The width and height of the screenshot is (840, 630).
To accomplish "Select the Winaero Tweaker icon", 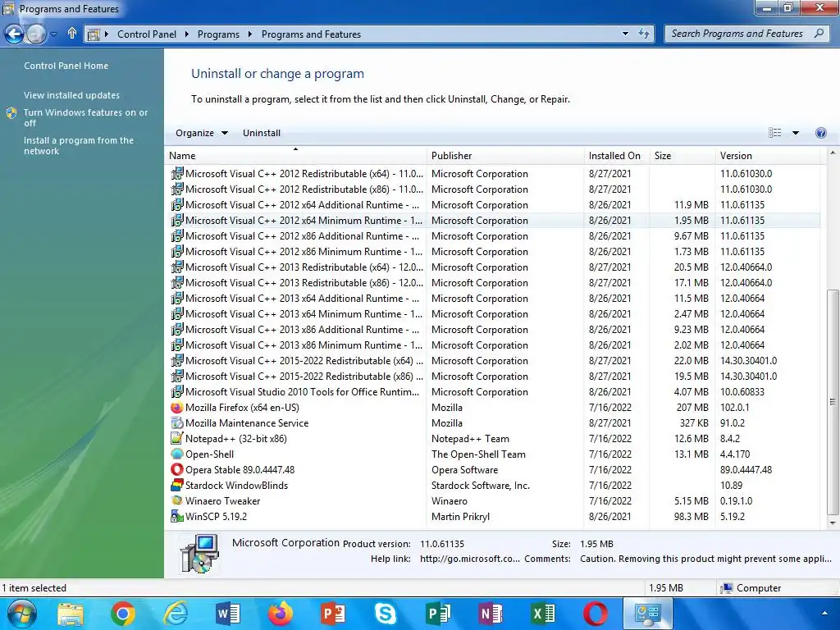I will [x=177, y=500].
